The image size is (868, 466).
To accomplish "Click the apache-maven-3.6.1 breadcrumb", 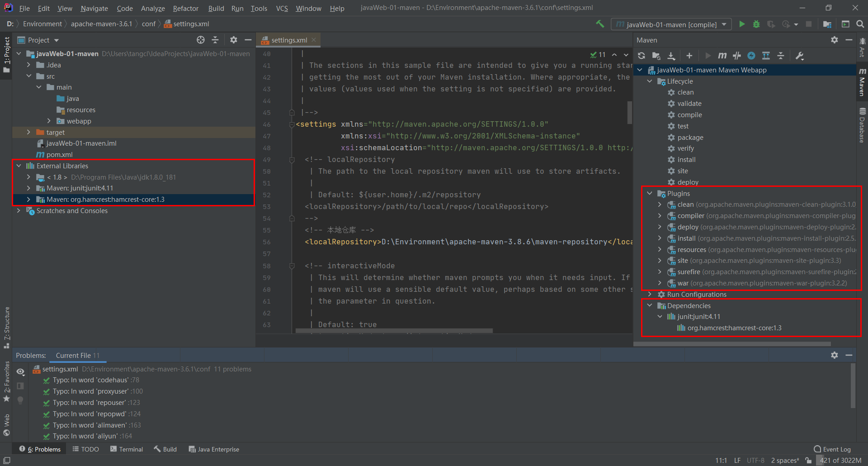I will click(101, 24).
